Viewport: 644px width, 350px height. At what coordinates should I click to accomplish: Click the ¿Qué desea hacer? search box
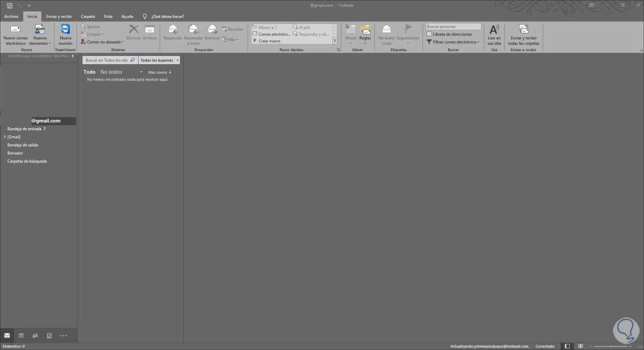[x=167, y=16]
